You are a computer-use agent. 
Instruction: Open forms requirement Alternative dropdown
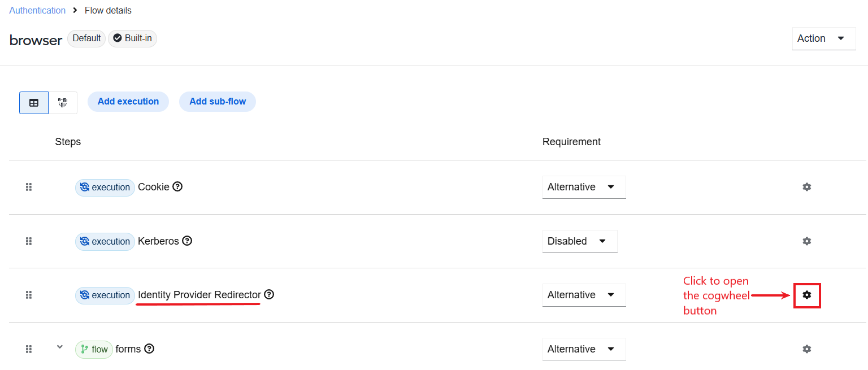[x=584, y=349]
